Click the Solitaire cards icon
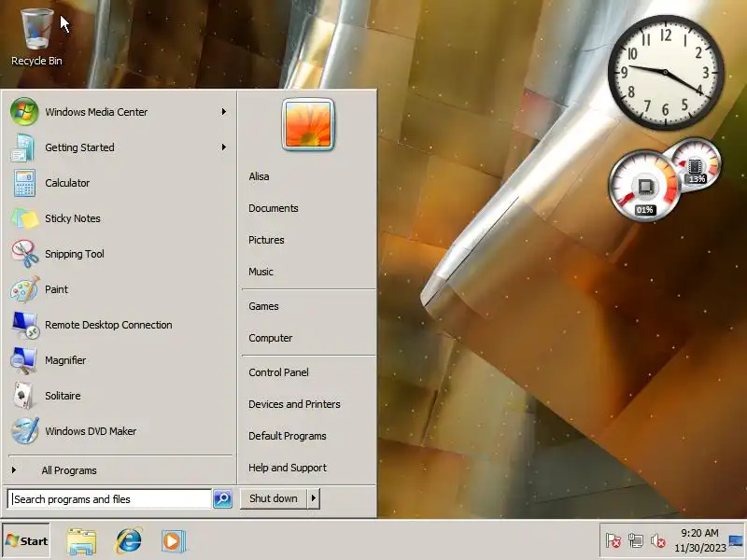Screen dimensions: 747x560 [22, 396]
